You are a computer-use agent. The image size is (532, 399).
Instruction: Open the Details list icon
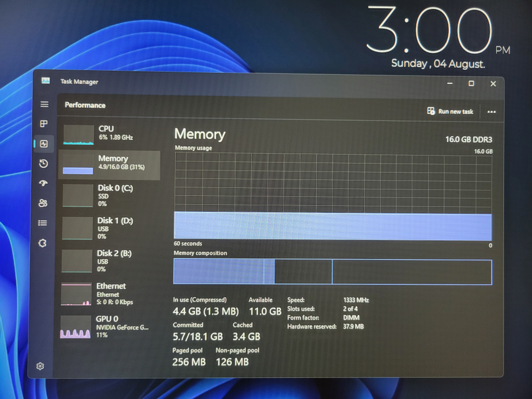(x=43, y=223)
